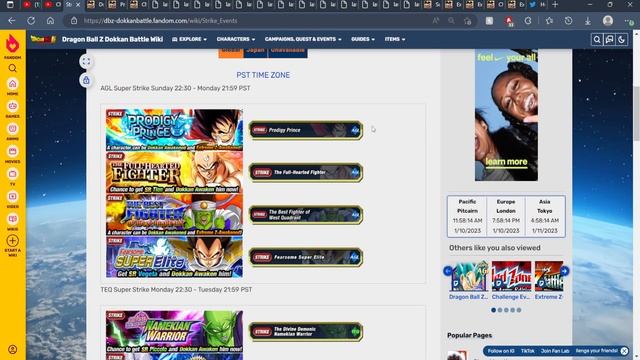Open the Fandom flame logo home

[x=12, y=44]
